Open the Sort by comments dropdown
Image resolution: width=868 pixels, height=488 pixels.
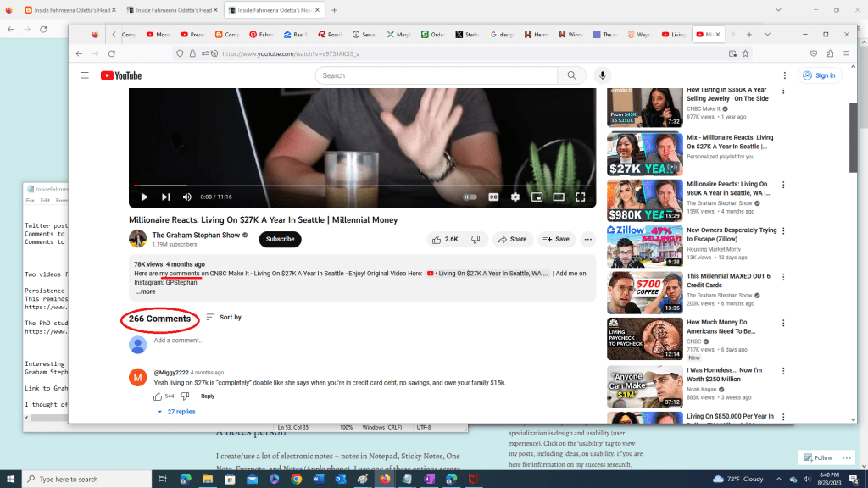[227, 317]
